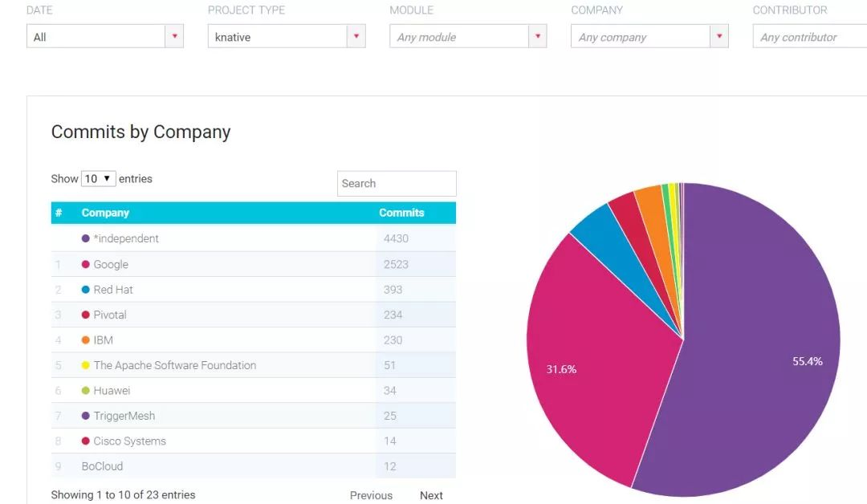Open the Any company dropdown
Image resolution: width=867 pixels, height=504 pixels.
(x=649, y=36)
